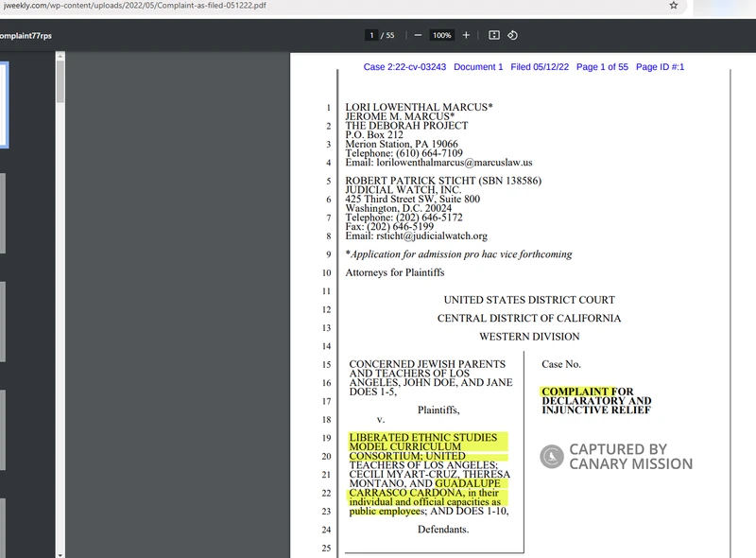This screenshot has width=756, height=558.
Task: Click 'CENTRAL DISTRICT OF CALIFORNIA' heading
Action: (529, 318)
